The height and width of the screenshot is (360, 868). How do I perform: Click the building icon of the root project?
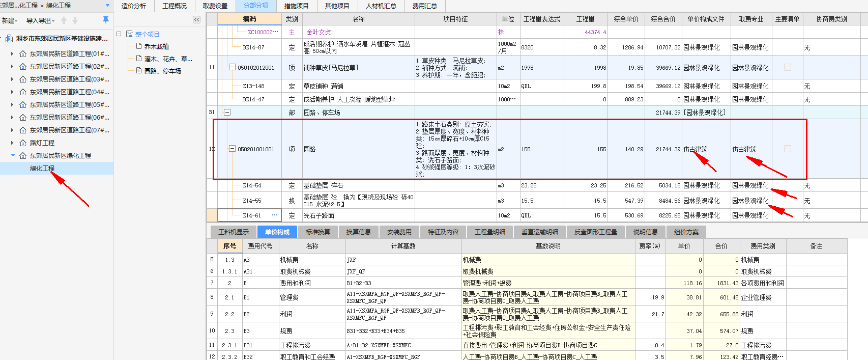[x=10, y=39]
